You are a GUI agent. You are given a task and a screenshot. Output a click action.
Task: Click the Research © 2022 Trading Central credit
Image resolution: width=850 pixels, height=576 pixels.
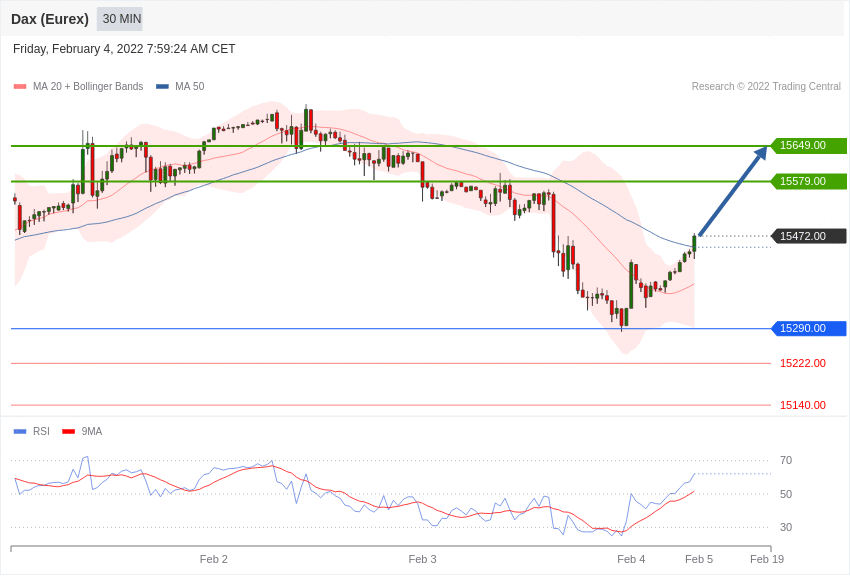[766, 86]
